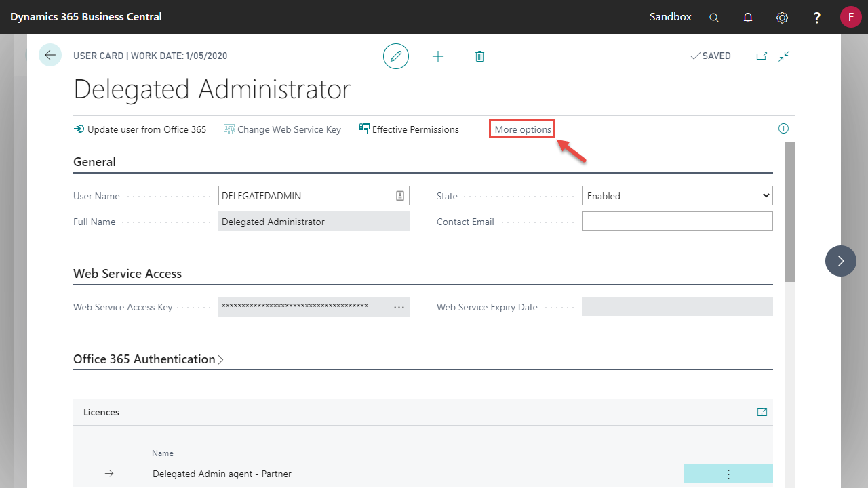Open Web Service Access Key ellipsis
868x488 pixels.
point(399,307)
